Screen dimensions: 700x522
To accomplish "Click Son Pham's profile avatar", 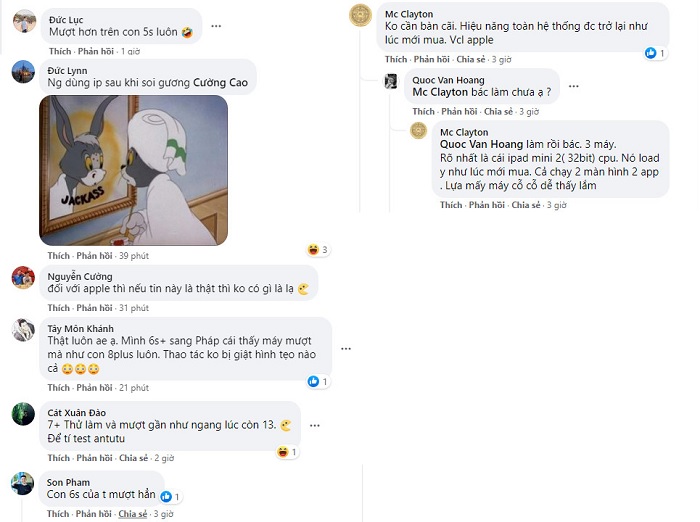I will [x=24, y=483].
